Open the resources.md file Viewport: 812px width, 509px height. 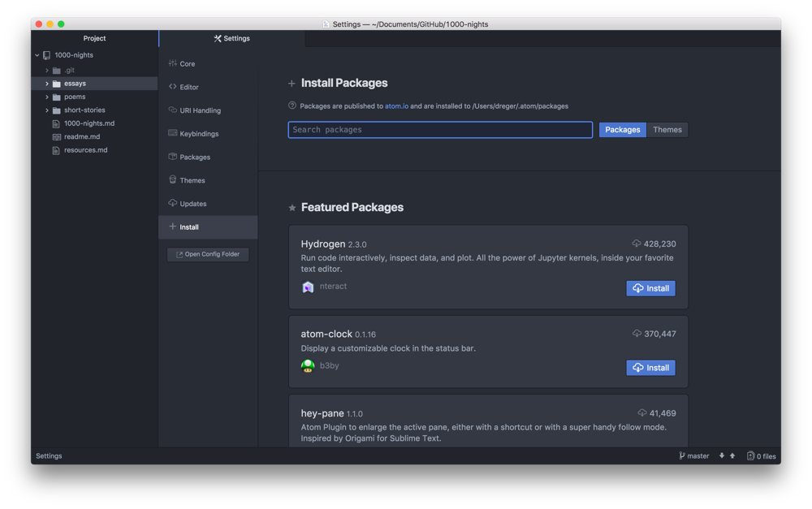point(85,150)
